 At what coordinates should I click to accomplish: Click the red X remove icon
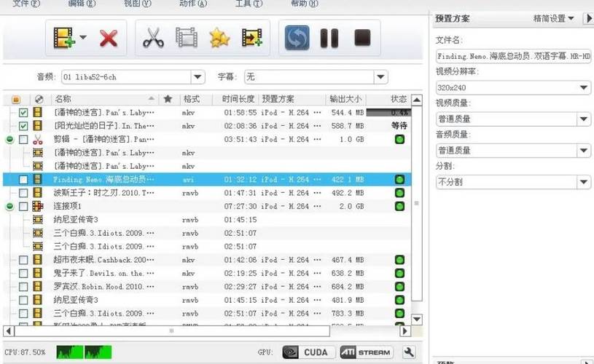109,39
